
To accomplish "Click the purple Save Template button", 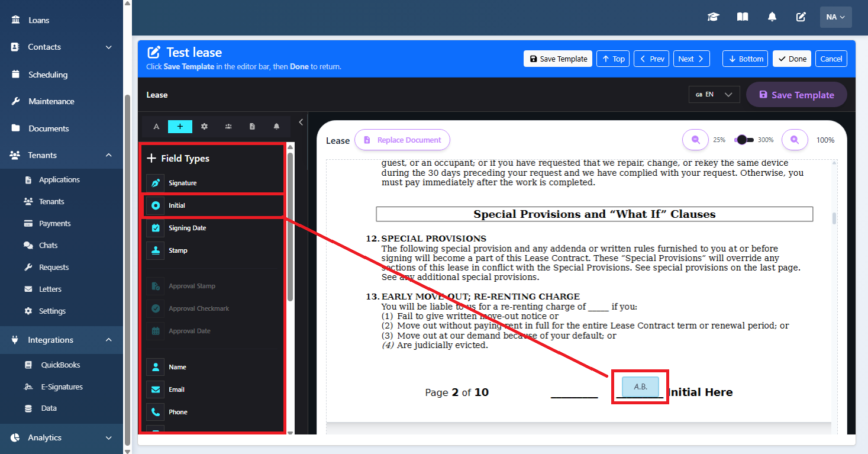I will click(796, 95).
